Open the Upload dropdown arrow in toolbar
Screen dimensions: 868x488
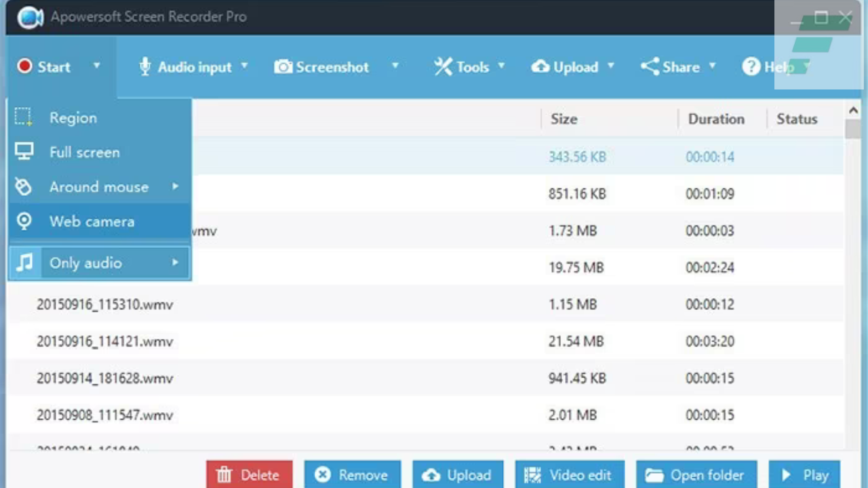point(610,66)
